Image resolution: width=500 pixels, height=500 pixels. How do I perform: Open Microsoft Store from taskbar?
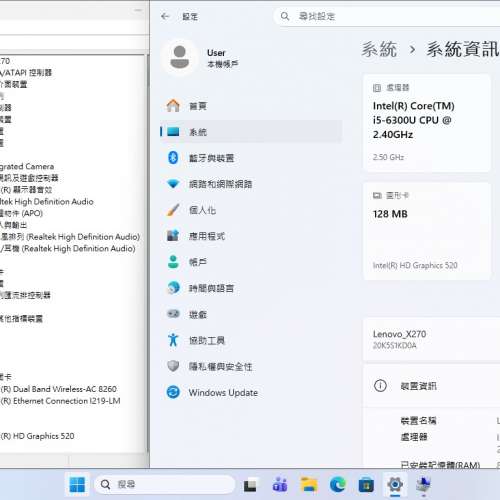click(x=366, y=485)
